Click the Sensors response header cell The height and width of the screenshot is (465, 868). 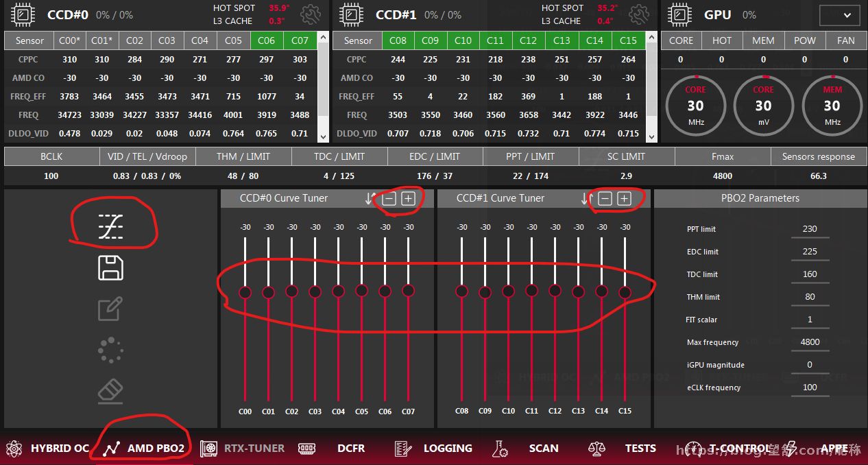pos(819,156)
